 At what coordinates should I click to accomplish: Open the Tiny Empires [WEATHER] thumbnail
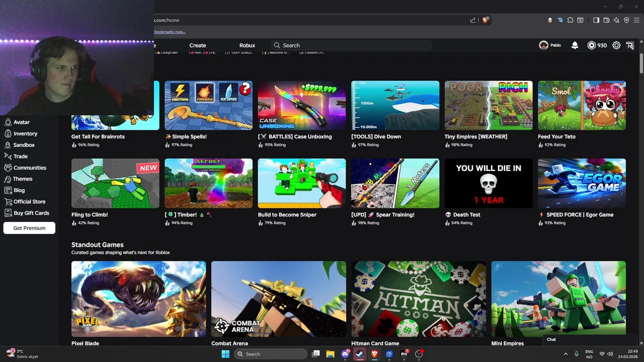[489, 106]
